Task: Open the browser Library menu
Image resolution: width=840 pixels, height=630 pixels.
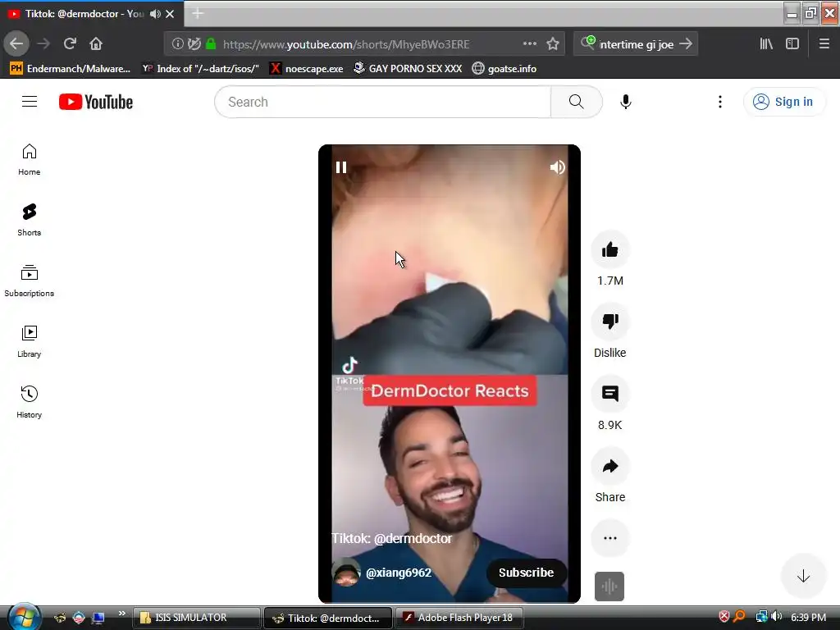Action: (766, 44)
